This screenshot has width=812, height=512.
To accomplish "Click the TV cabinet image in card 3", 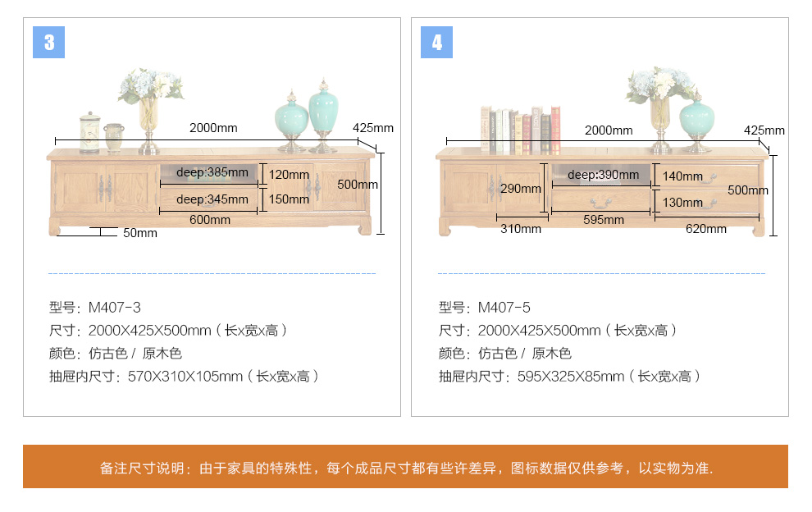I will (x=211, y=192).
